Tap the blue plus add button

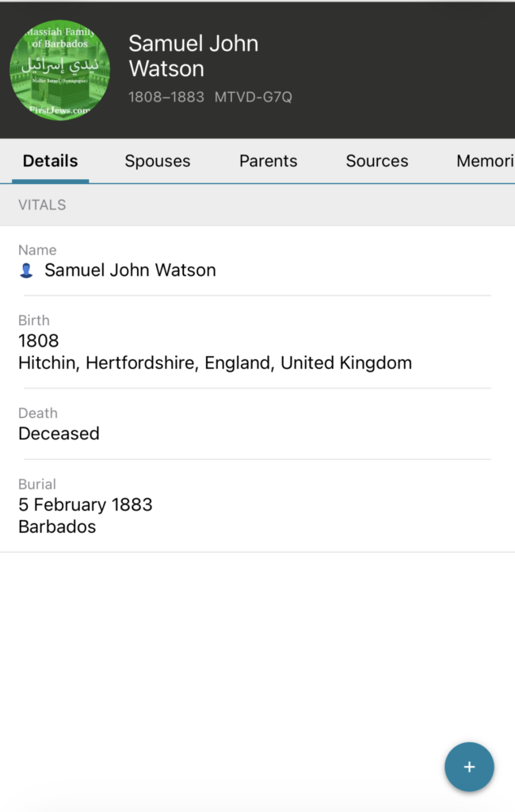[x=469, y=767]
